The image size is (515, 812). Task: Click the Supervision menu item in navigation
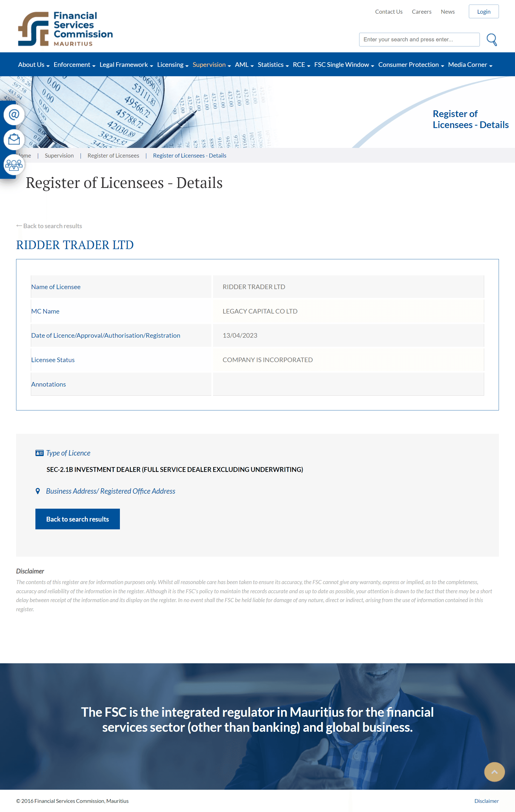click(209, 64)
